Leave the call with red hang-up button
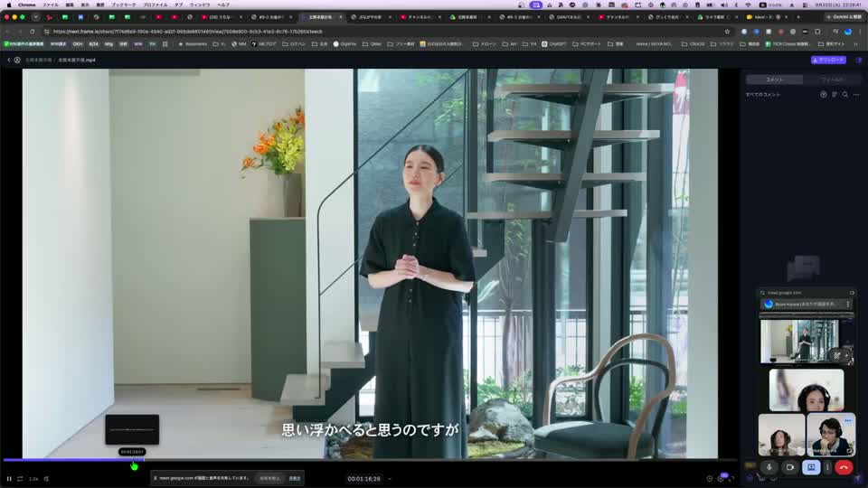The image size is (868, 488). 844,467
